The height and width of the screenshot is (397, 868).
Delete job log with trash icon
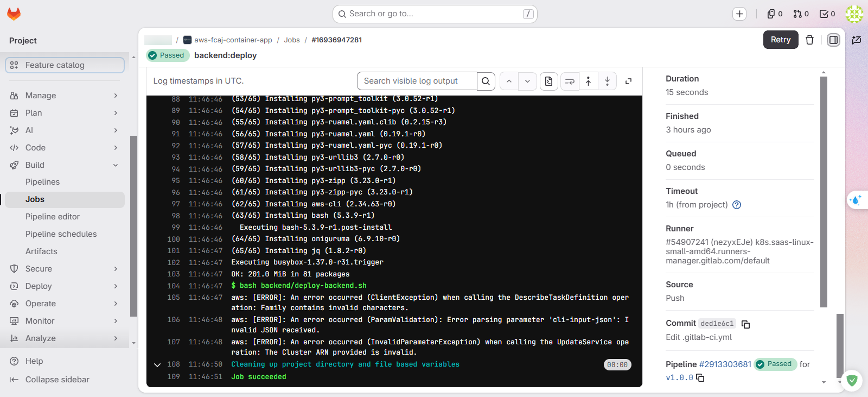809,40
